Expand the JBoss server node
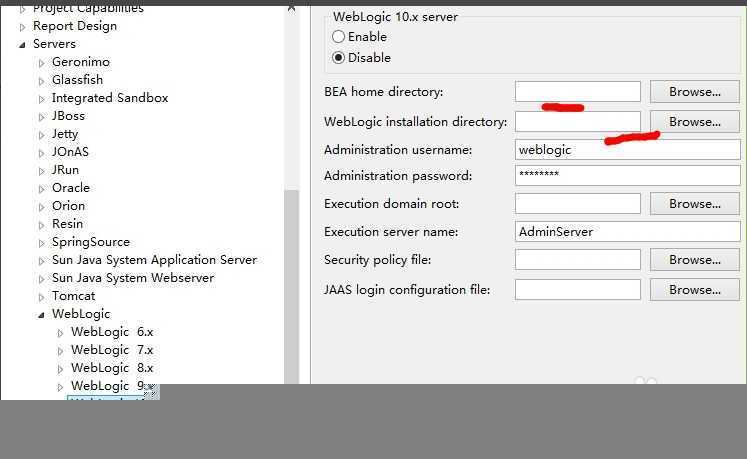 point(41,117)
